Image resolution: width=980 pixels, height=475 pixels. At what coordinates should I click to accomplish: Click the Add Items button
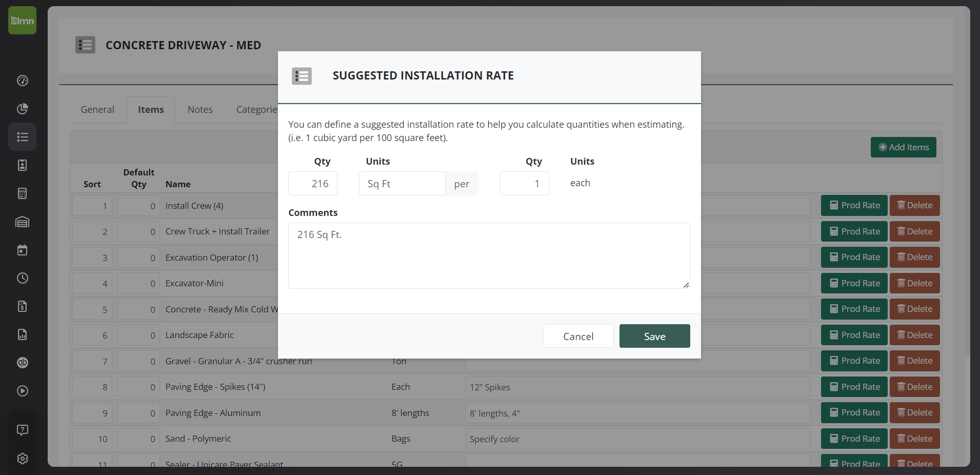click(903, 147)
